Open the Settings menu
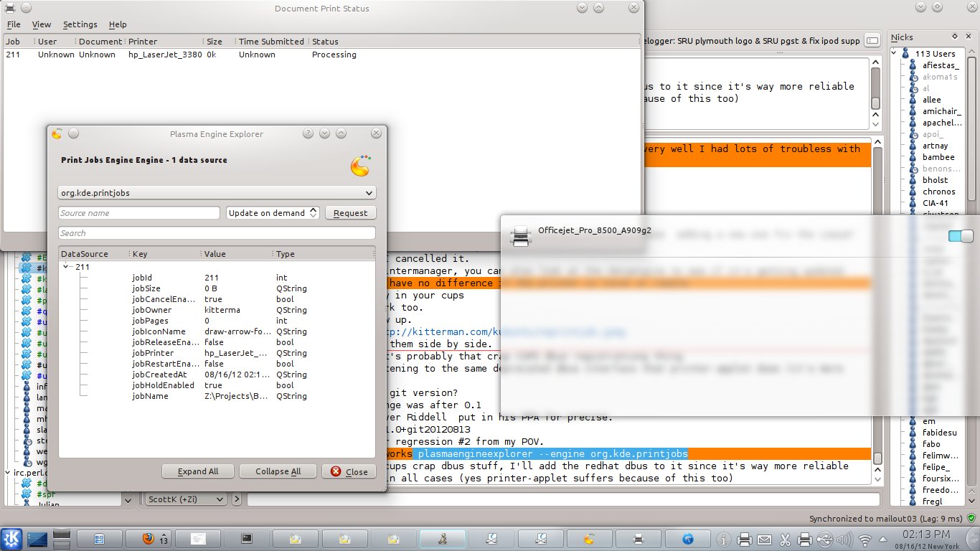980x551 pixels. (80, 24)
